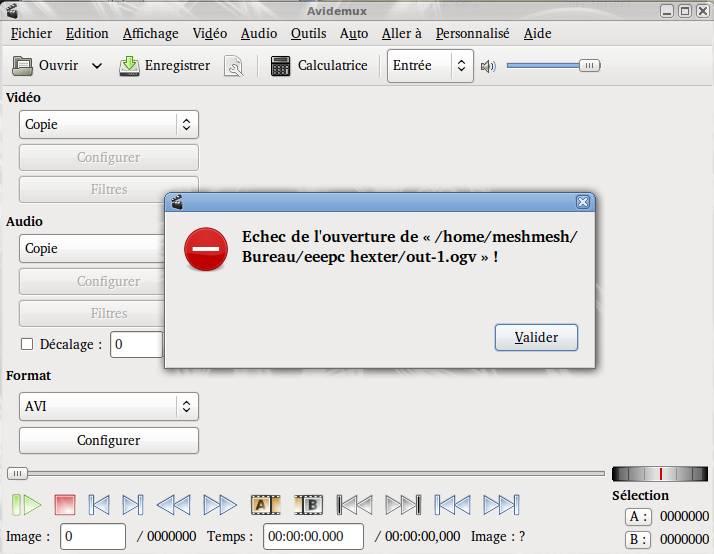Open the Edition menu

[x=87, y=34]
